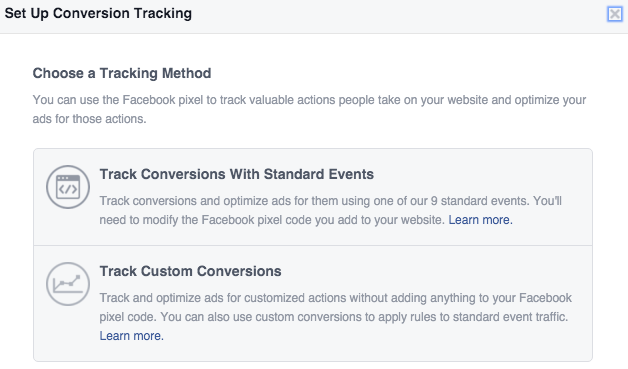Viewport: 628px width, 369px height.
Task: Select the Track Conversions With Standard Events heading
Action: tap(236, 174)
